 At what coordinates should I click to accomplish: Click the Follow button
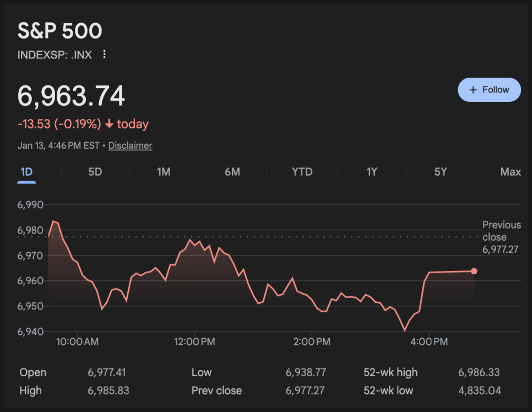(x=489, y=90)
